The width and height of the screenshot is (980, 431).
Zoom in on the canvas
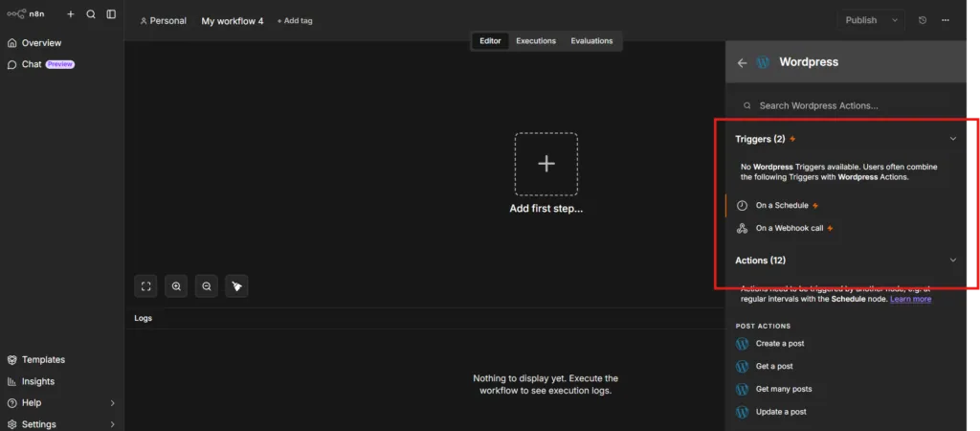tap(176, 286)
